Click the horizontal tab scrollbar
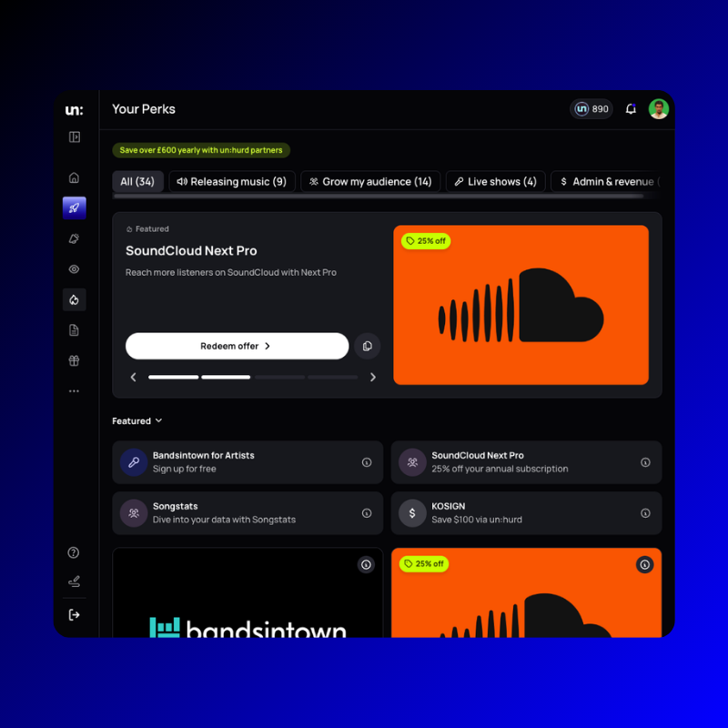 (379, 197)
